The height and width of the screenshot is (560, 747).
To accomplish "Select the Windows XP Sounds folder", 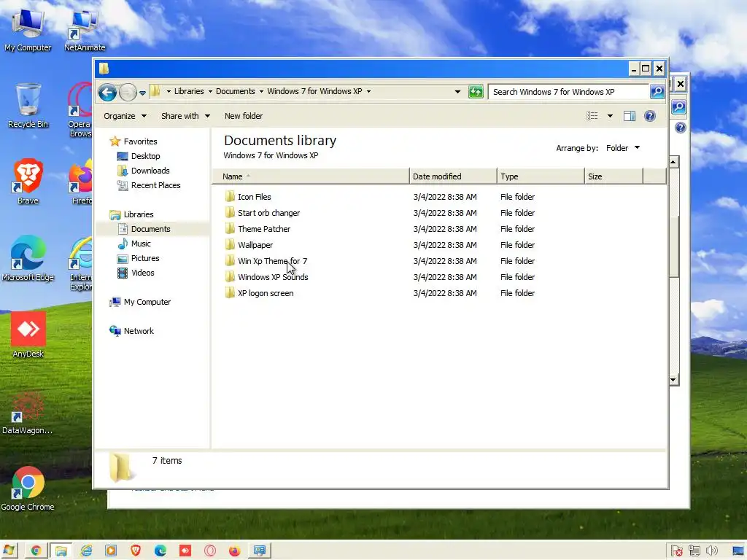I will (273, 277).
